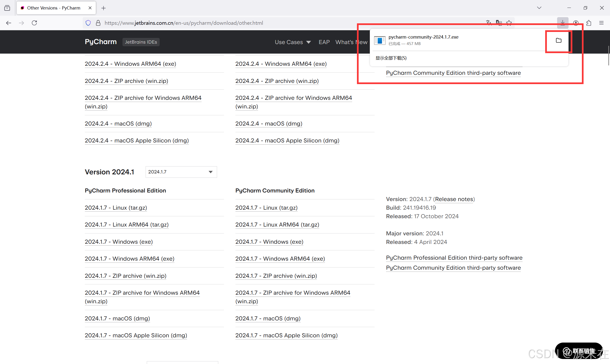Bookmark this page with the star icon
The image size is (610, 364).
point(509,23)
